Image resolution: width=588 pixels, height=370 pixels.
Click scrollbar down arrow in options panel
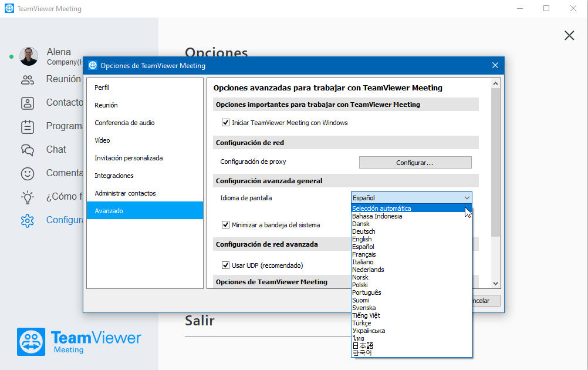(495, 284)
